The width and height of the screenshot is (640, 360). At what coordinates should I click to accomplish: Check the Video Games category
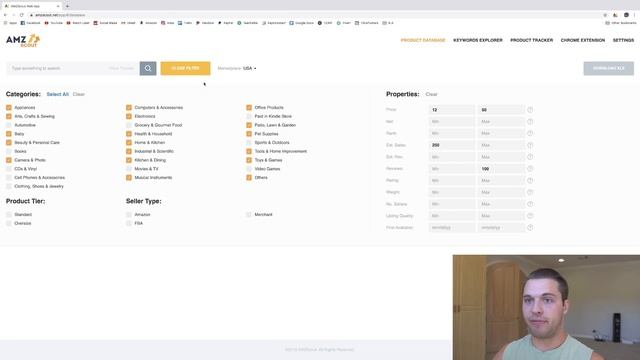point(249,169)
